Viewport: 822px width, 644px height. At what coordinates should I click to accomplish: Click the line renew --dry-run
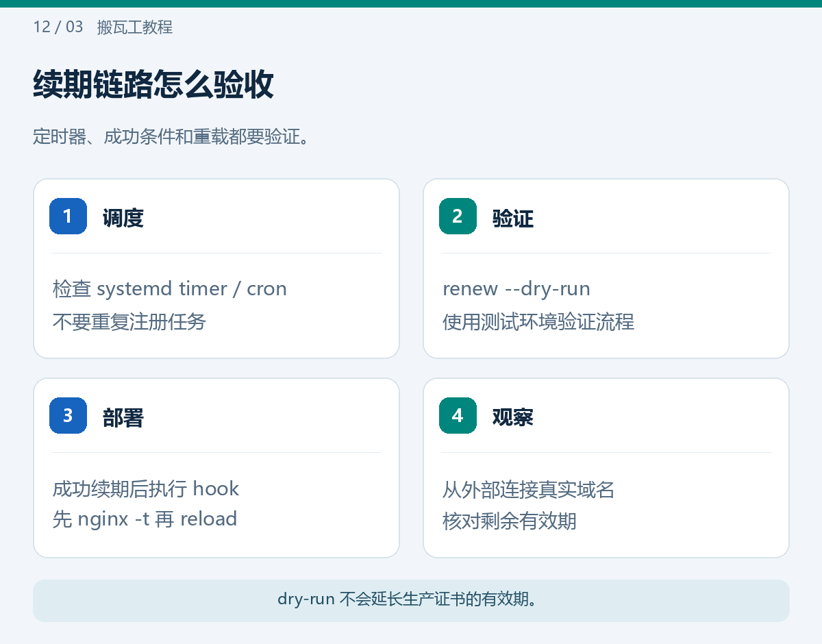point(516,289)
